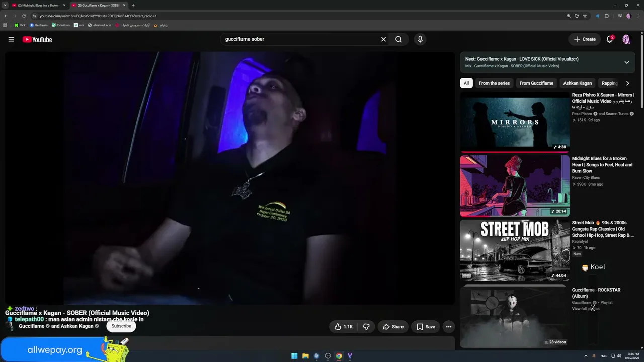This screenshot has width=644, height=362.
Task: Switch to the Midnight Blues browser tab
Action: click(x=38, y=5)
